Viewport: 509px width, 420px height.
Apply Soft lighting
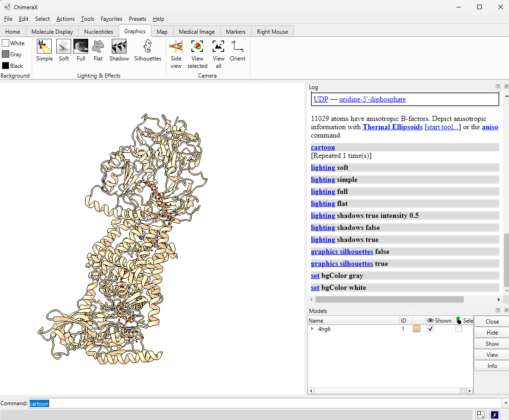coord(64,50)
